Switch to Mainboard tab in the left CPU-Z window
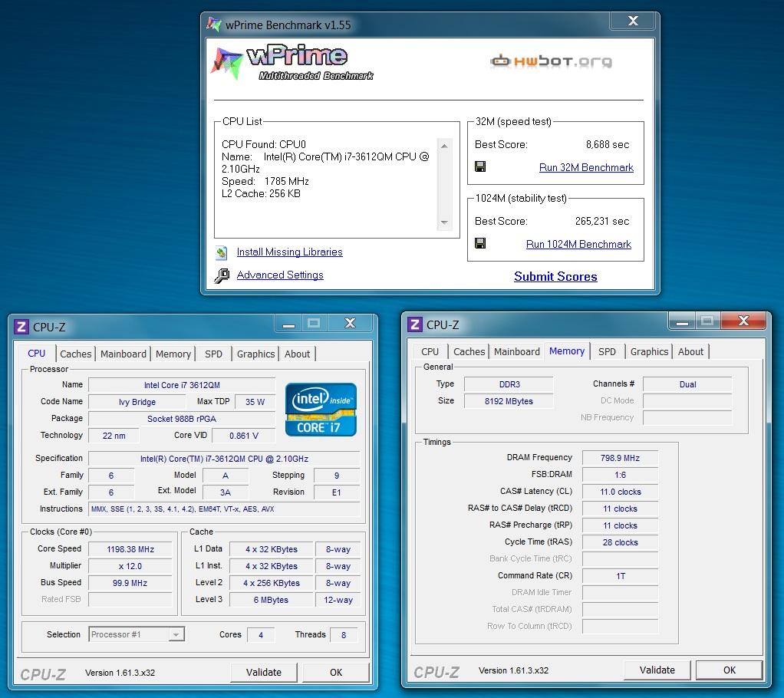Viewport: 784px width, 698px height. click(123, 354)
